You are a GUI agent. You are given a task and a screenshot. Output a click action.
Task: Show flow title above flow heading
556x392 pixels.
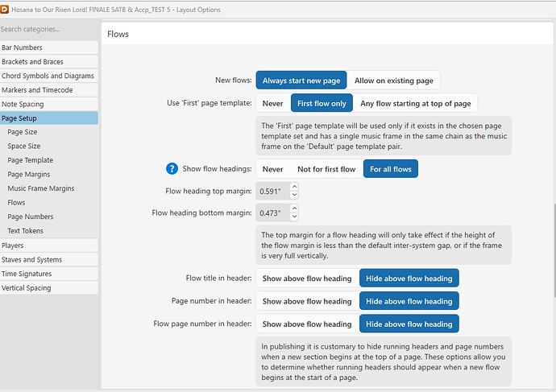[x=307, y=279]
